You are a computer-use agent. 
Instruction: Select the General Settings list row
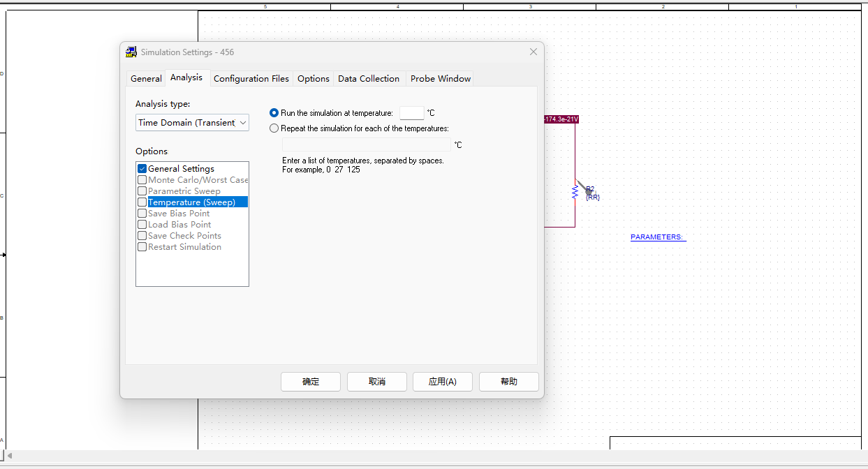pyautogui.click(x=192, y=169)
